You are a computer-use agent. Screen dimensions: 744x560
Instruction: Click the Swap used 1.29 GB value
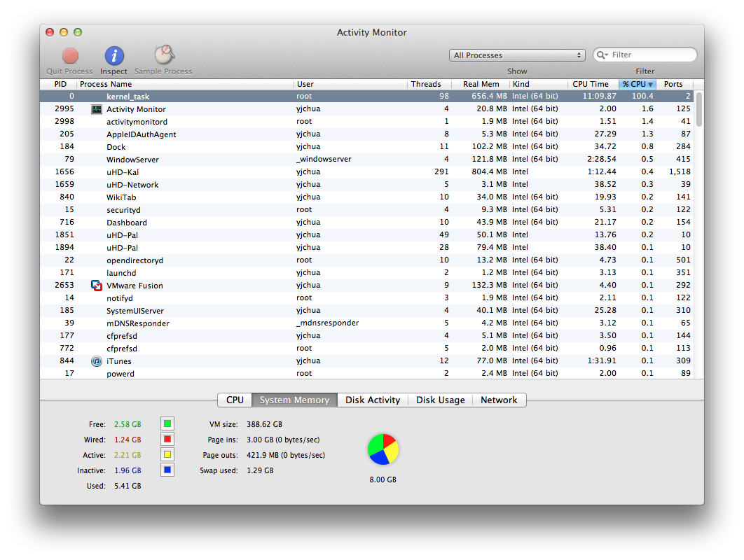coord(260,470)
